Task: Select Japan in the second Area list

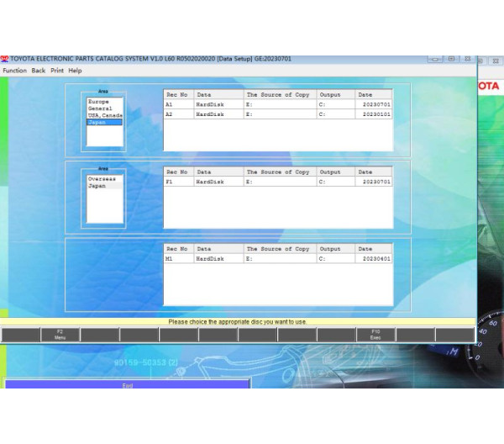Action: (97, 186)
